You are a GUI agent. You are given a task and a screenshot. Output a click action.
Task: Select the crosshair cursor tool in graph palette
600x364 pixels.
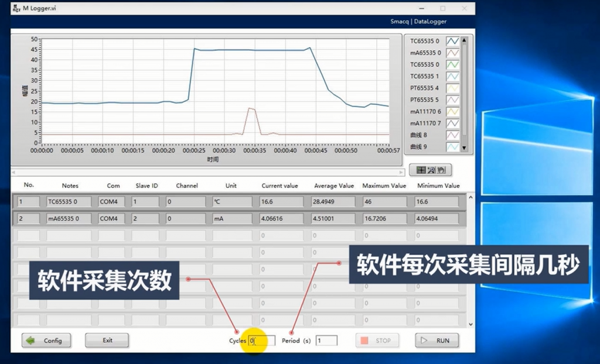421,170
